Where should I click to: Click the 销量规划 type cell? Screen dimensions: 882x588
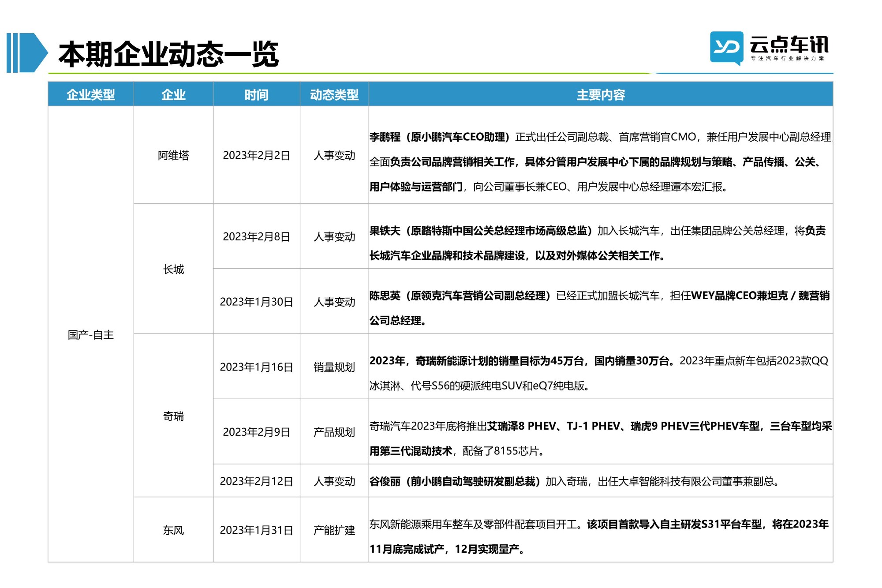click(334, 367)
